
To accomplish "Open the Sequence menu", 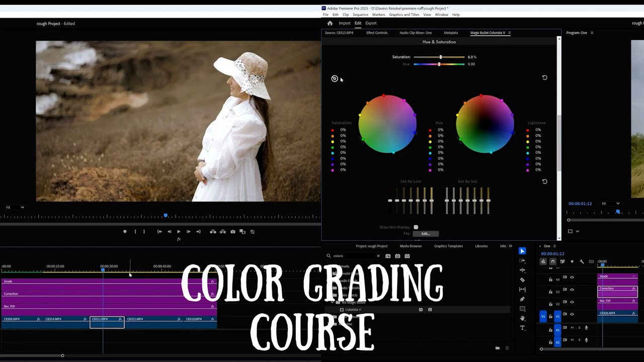I will (360, 15).
